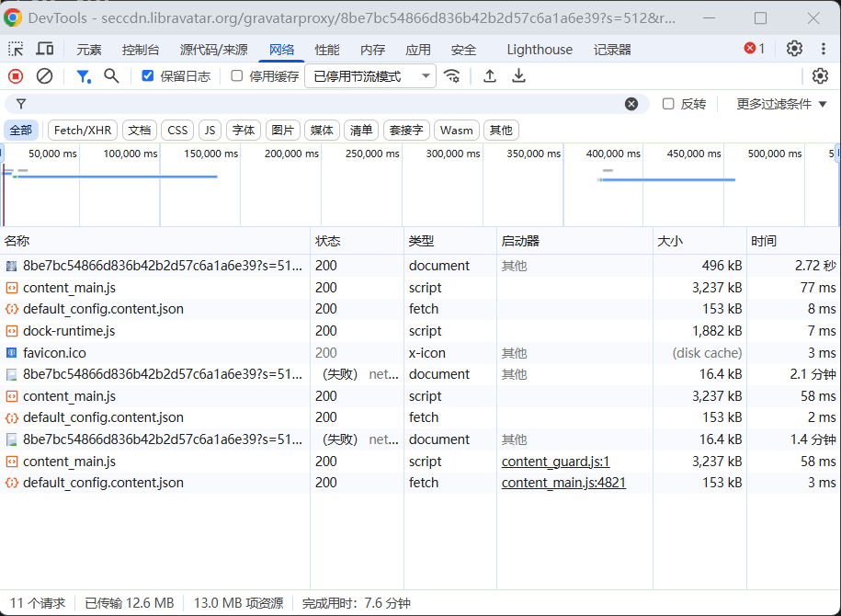
Task: Open the 性能 Performance tab
Action: pos(326,50)
